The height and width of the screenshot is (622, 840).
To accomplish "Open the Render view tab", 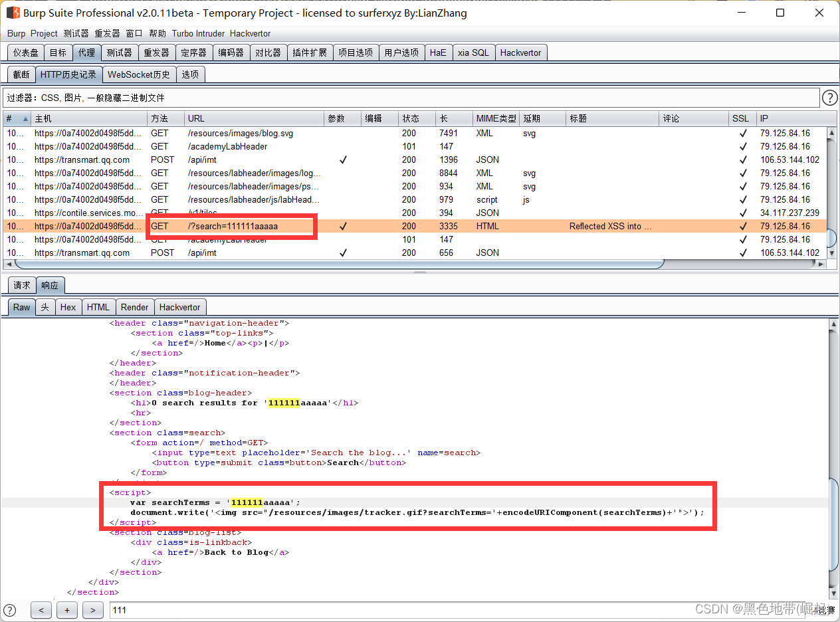I will click(135, 307).
